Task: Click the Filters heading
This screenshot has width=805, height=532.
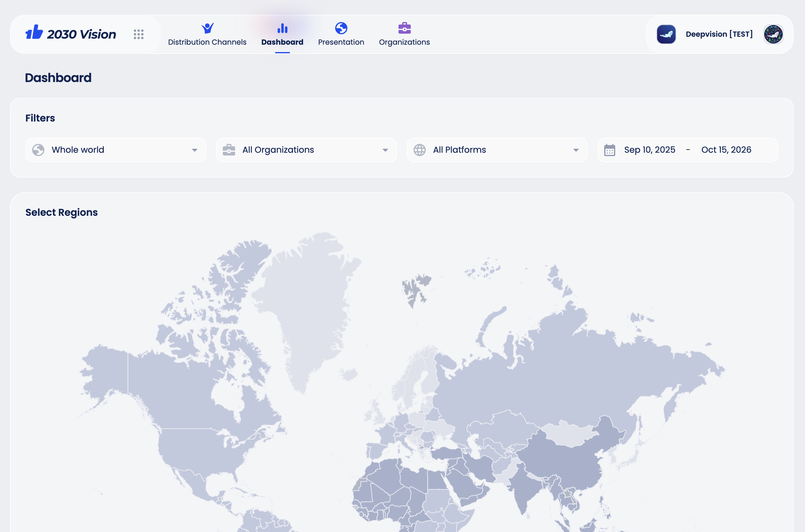Action: pyautogui.click(x=40, y=118)
